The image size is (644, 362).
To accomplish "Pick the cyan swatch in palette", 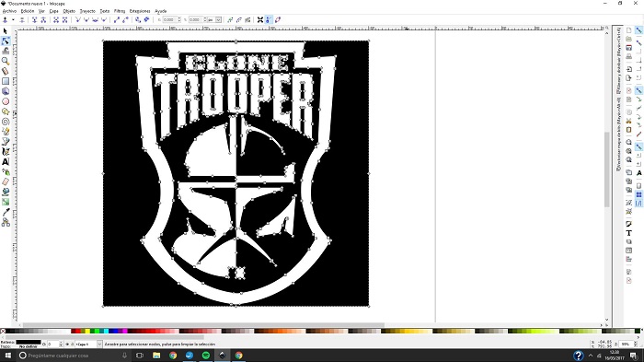I will pyautogui.click(x=107, y=331).
